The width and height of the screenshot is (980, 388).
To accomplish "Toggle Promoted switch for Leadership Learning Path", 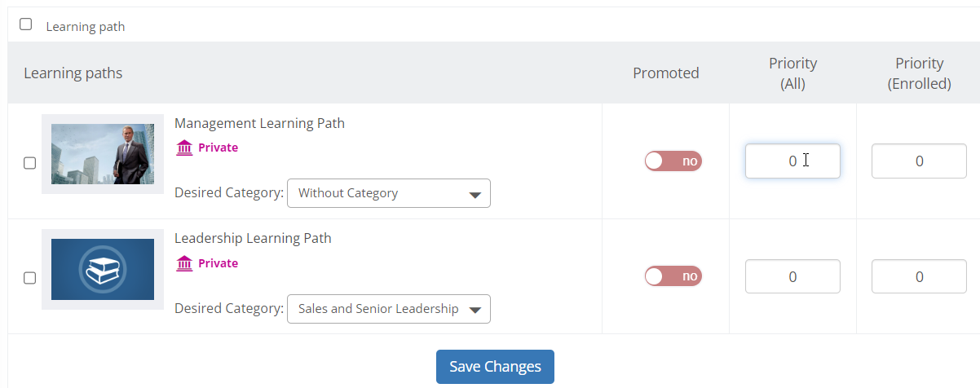I will (673, 276).
